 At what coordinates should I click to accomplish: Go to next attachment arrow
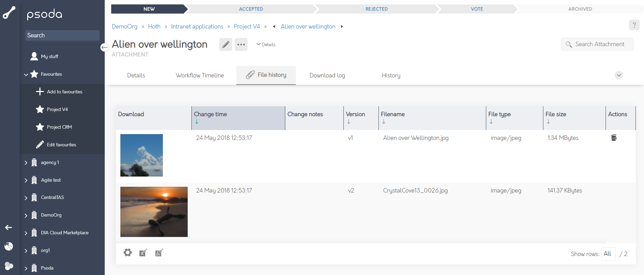tap(342, 26)
